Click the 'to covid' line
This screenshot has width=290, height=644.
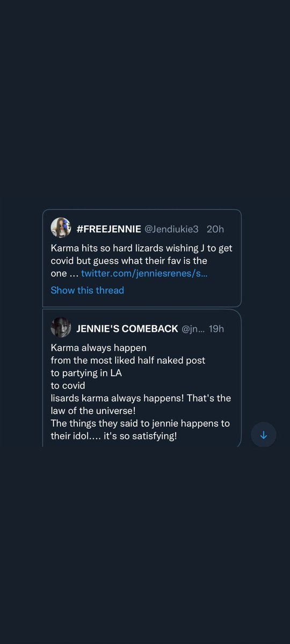(68, 385)
